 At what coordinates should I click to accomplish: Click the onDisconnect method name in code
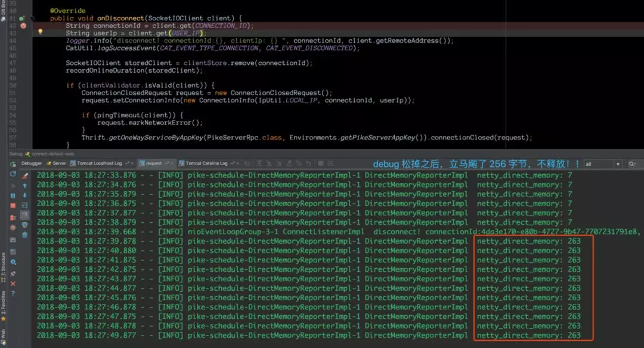pyautogui.click(x=120, y=18)
